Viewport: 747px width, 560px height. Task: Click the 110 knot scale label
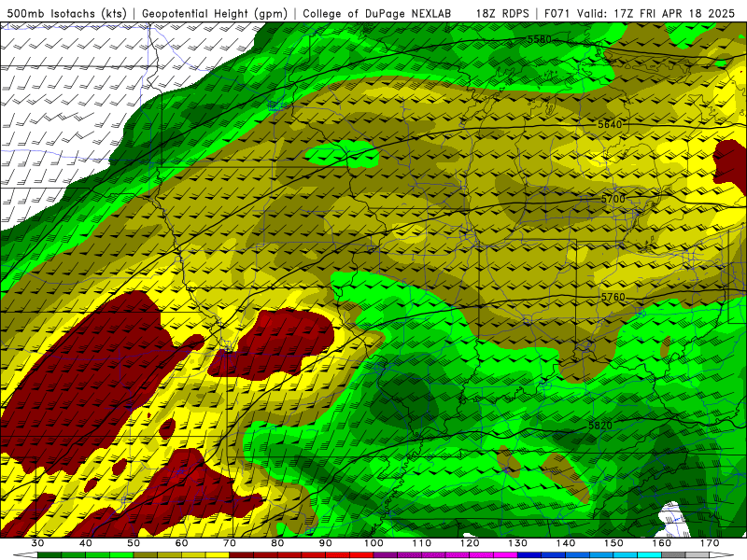[422, 543]
